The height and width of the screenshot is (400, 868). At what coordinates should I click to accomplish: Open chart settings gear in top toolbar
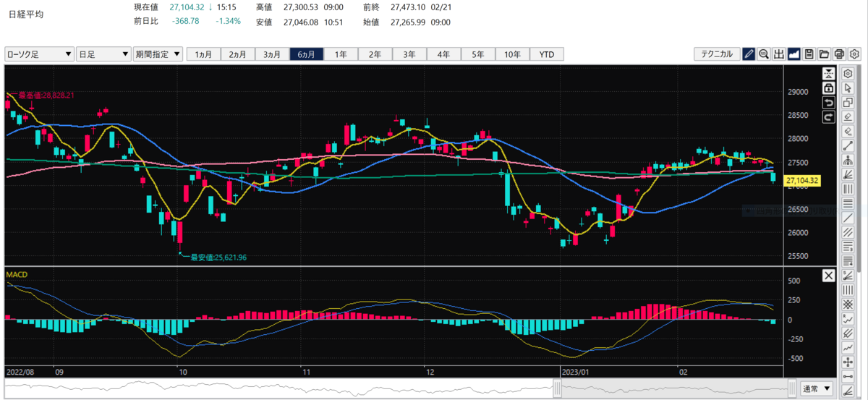click(x=855, y=54)
